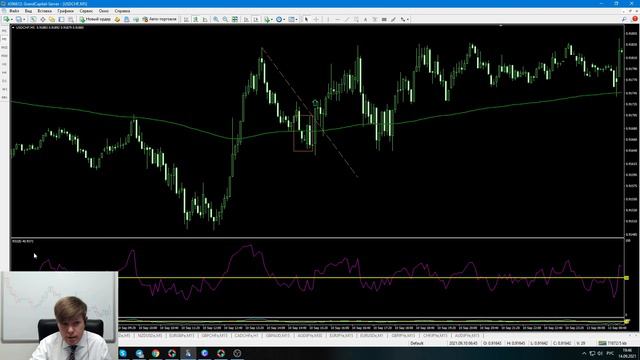
Task: Select the horizontal line drawing tool
Action: tap(338, 19)
